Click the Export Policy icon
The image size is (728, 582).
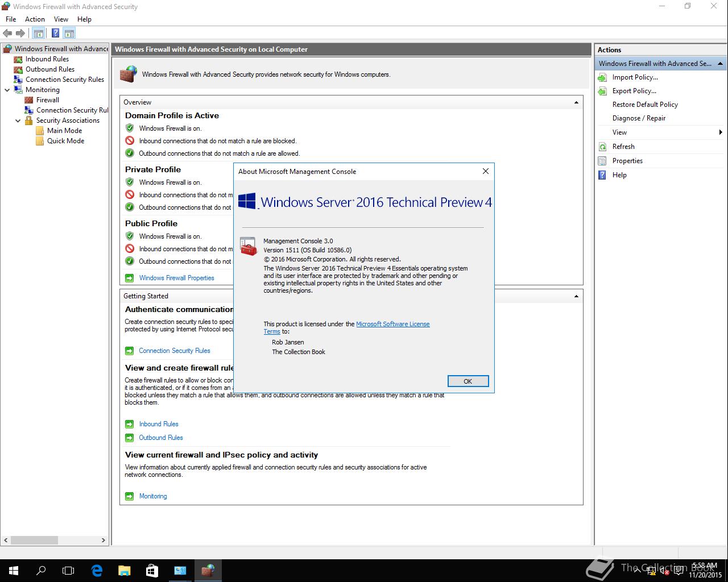602,91
